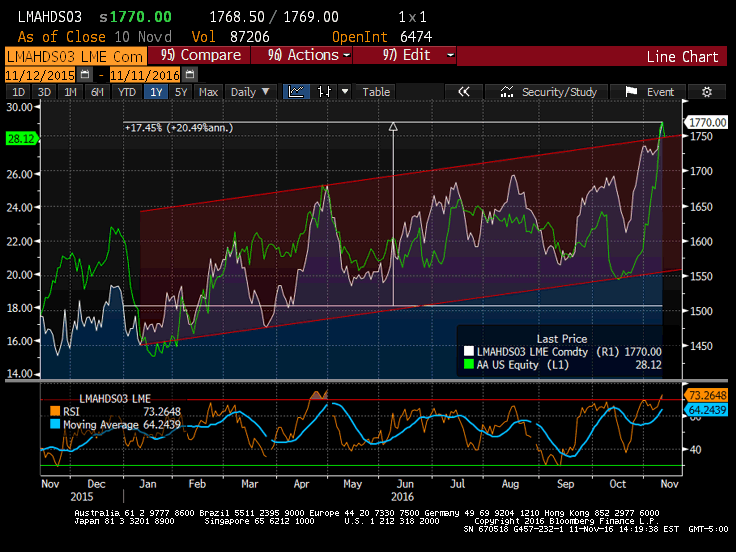Select the YTD range button
Image resolution: width=736 pixels, height=552 pixels.
coord(126,92)
